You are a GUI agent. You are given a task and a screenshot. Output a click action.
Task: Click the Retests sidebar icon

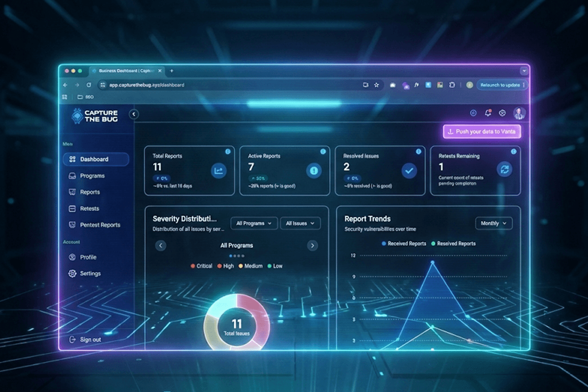point(72,209)
